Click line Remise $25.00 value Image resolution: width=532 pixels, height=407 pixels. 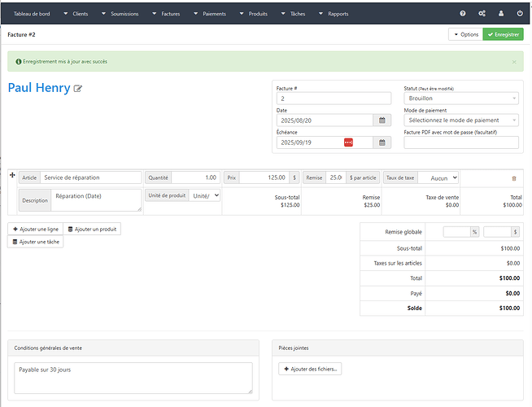point(372,204)
